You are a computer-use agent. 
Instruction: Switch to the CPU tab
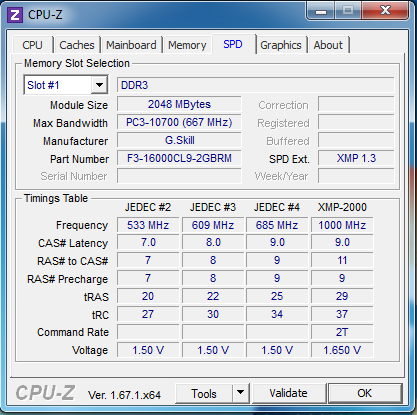click(32, 45)
